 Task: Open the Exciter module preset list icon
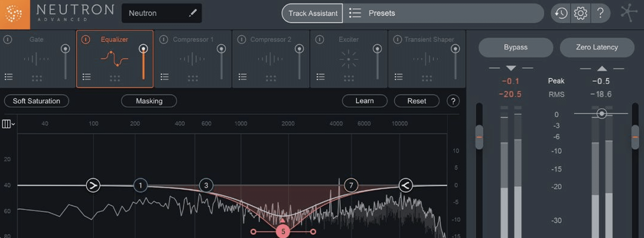tap(320, 77)
